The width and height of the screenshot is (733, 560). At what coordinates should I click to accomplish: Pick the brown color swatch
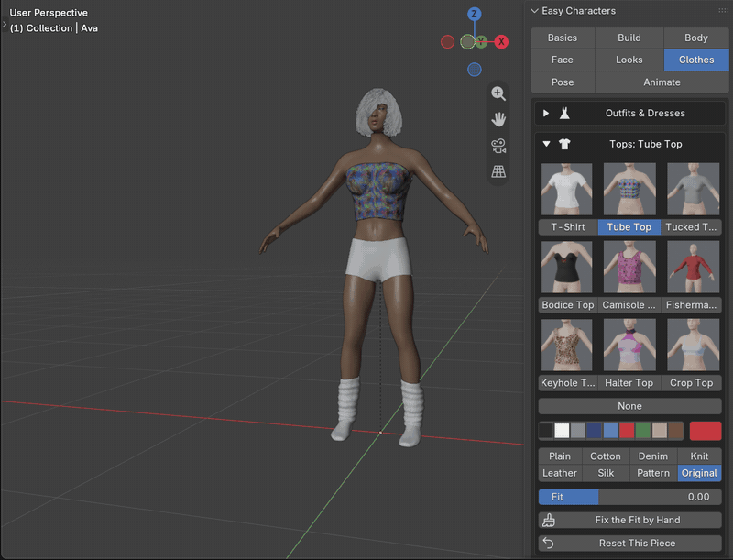pyautogui.click(x=675, y=431)
